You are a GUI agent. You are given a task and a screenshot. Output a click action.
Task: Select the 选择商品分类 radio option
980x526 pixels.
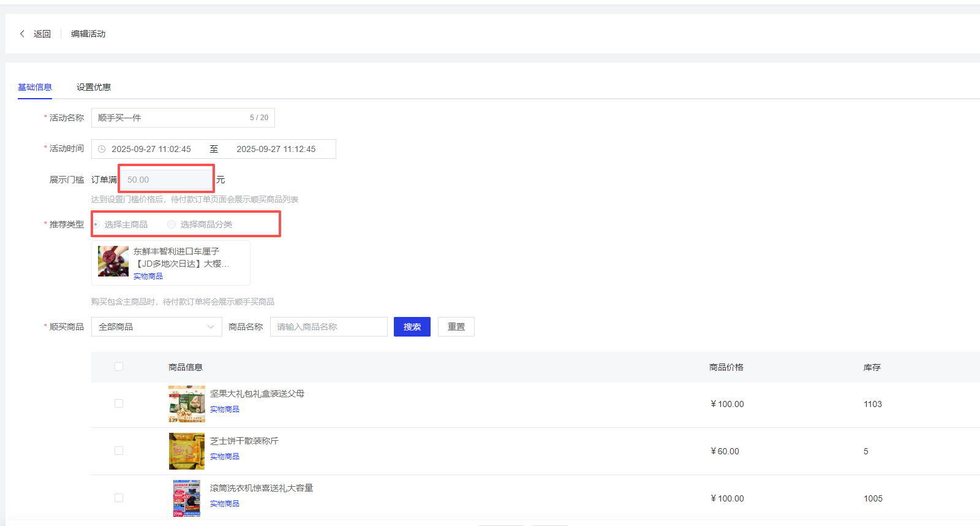point(200,224)
